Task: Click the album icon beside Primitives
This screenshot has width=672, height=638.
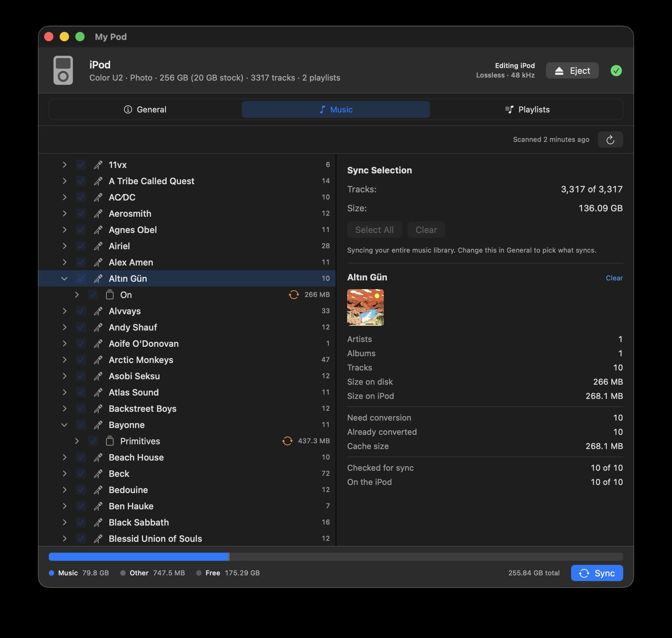Action: tap(110, 441)
